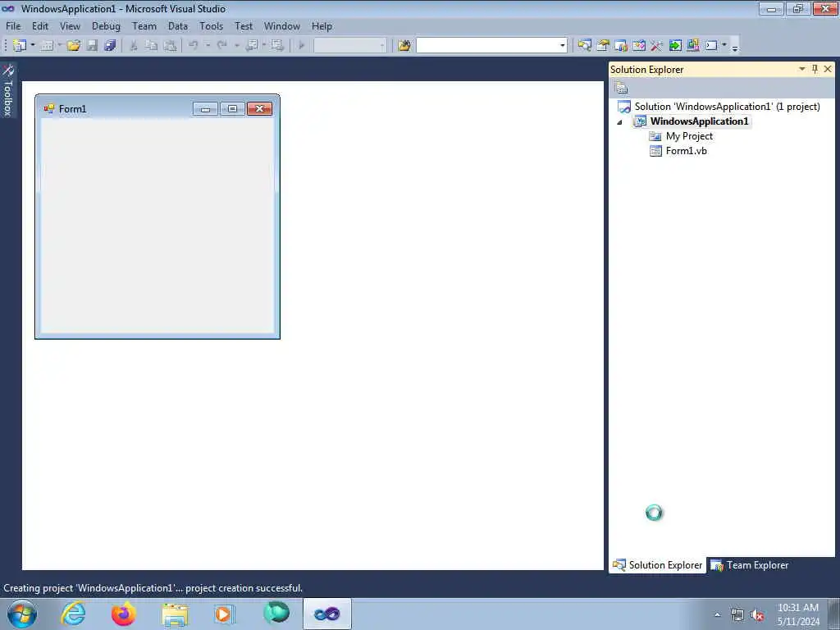840x630 pixels.
Task: Open the Windows Start button
Action: click(22, 614)
